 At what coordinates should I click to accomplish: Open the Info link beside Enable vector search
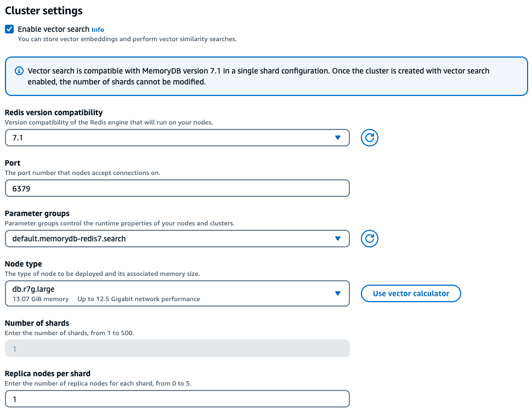coord(98,29)
